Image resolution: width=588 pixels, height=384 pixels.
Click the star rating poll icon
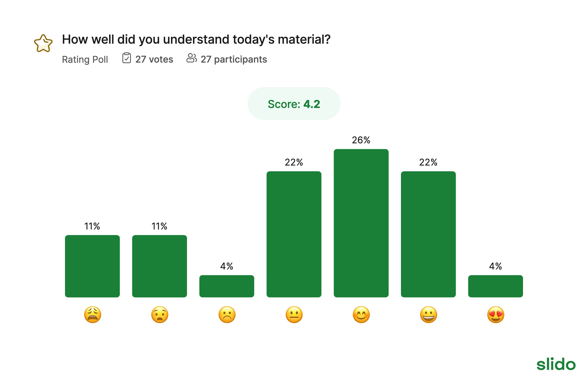(x=43, y=44)
